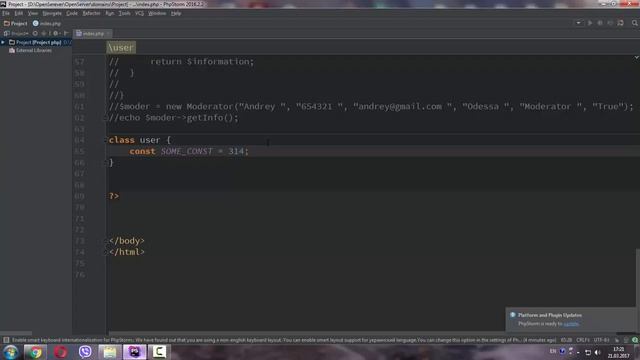Click the update link in notification

tap(571, 324)
